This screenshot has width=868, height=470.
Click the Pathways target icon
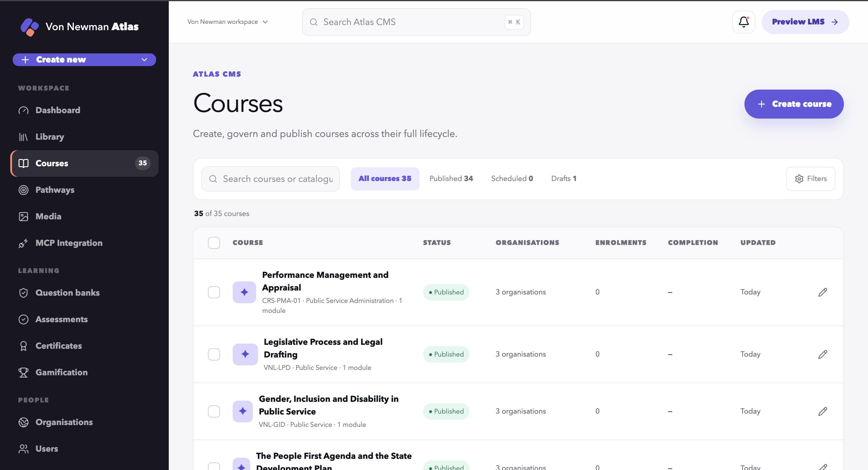point(23,190)
